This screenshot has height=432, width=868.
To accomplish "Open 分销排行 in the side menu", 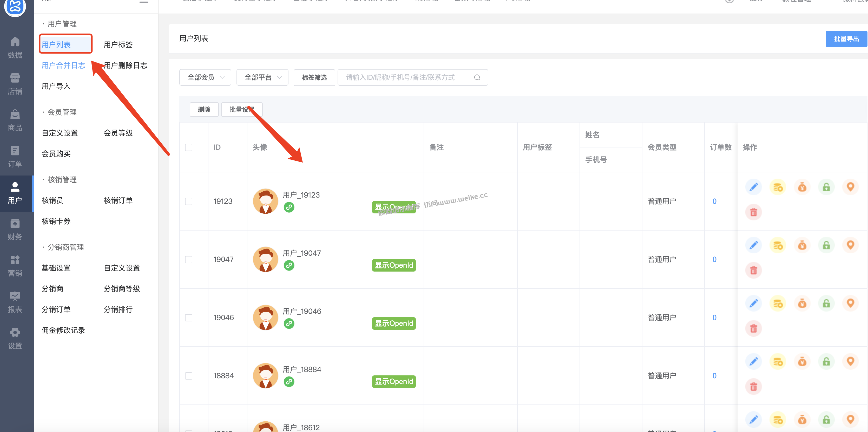I will coord(118,309).
